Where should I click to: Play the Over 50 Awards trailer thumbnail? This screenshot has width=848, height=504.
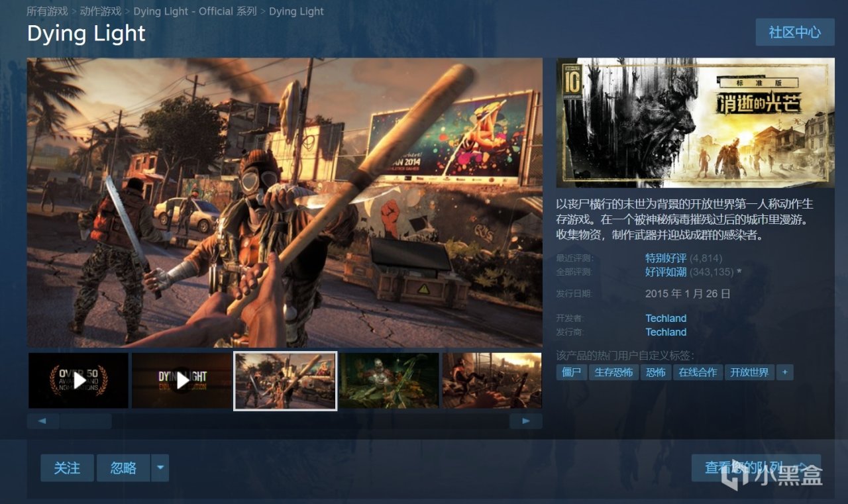tap(78, 380)
